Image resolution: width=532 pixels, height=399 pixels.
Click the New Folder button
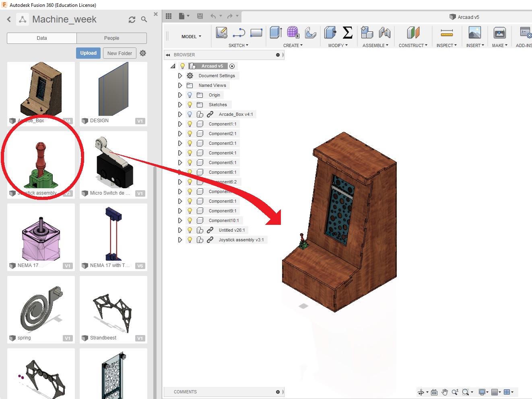tap(120, 53)
